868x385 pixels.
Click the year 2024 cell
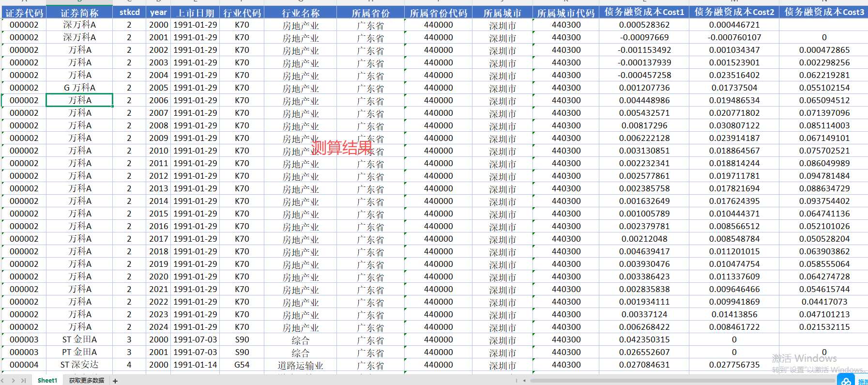tap(158, 327)
